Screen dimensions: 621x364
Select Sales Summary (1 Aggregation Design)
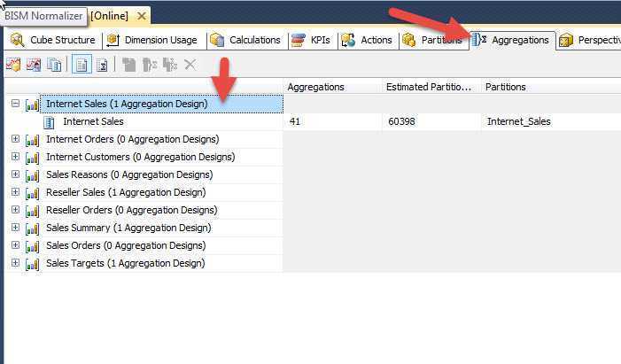pos(128,228)
